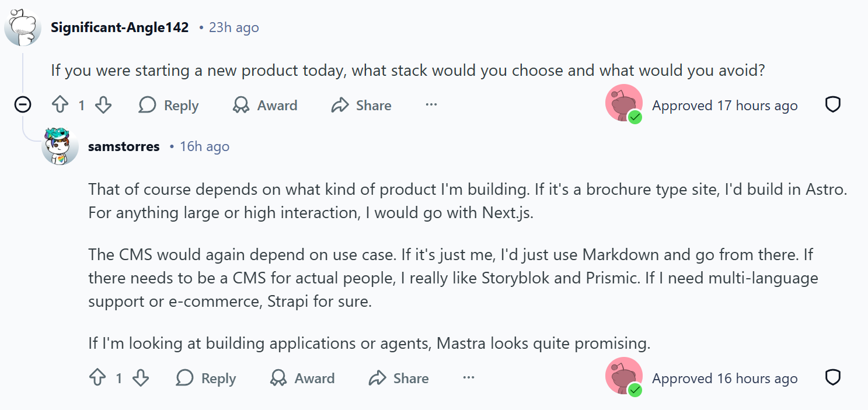Screen dimensions: 868x410
Task: Give Award to Significant-Angle142's comment
Action: [x=265, y=106]
